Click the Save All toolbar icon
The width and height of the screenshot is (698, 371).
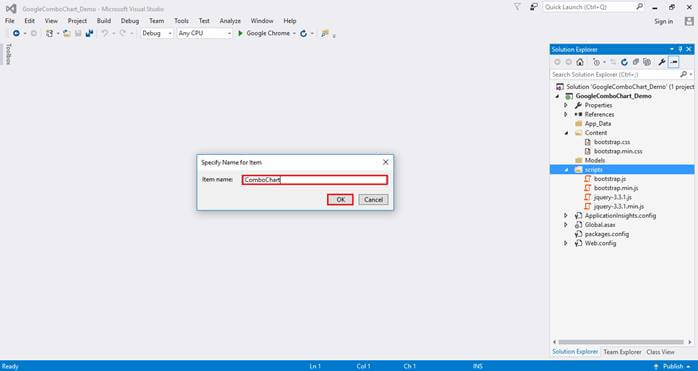pyautogui.click(x=89, y=33)
